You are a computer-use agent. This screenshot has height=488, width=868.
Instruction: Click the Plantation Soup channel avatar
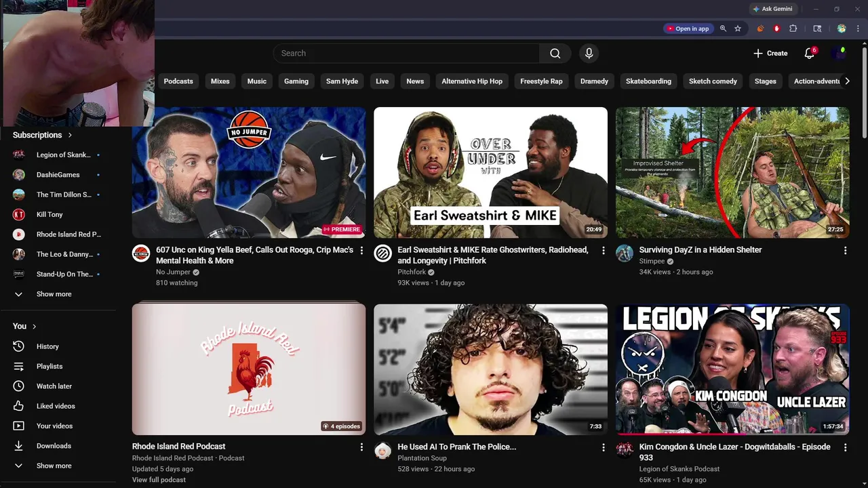pyautogui.click(x=382, y=451)
